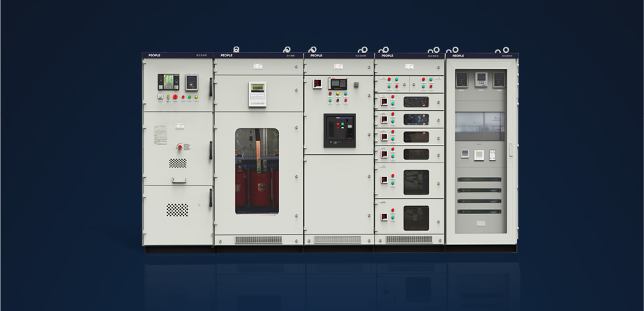
Task: Click the top rack unit in the glass-door cabinet
Action: coord(479,179)
